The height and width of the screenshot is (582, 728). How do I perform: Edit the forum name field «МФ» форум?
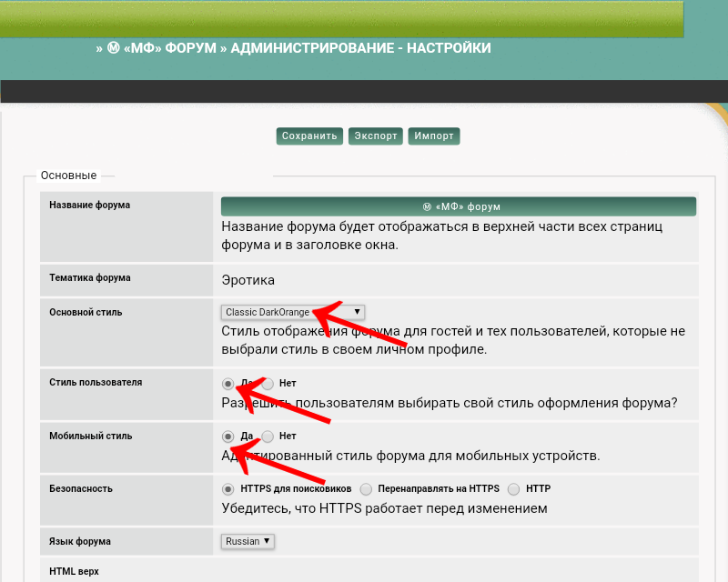click(459, 206)
